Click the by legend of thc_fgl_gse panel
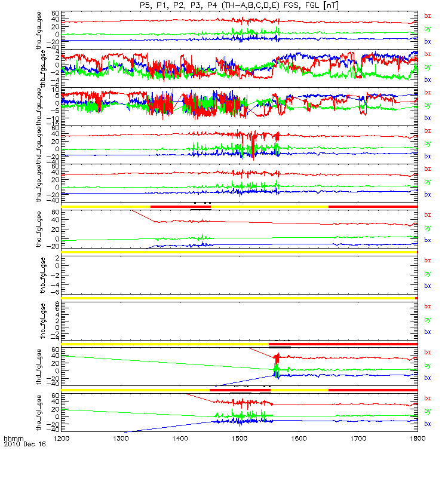The height and width of the screenshot is (478, 448). (x=428, y=320)
